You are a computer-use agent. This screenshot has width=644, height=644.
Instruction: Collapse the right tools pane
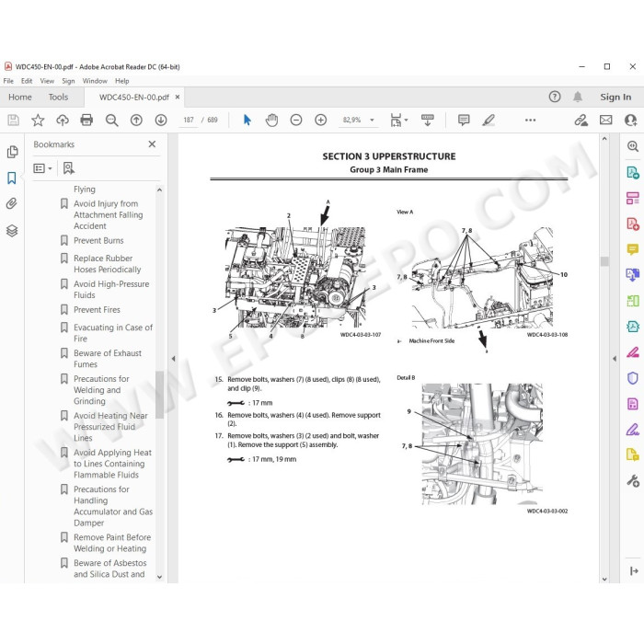pyautogui.click(x=634, y=571)
